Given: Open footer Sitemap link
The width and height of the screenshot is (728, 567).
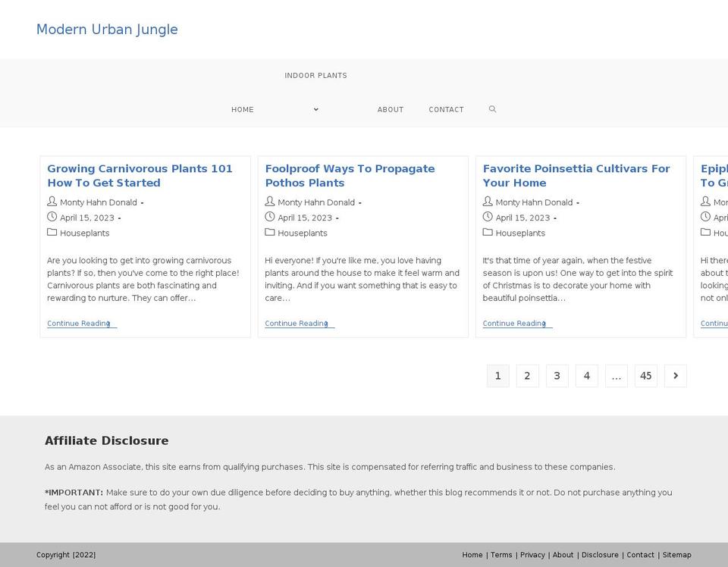Looking at the screenshot, I should pos(677,555).
